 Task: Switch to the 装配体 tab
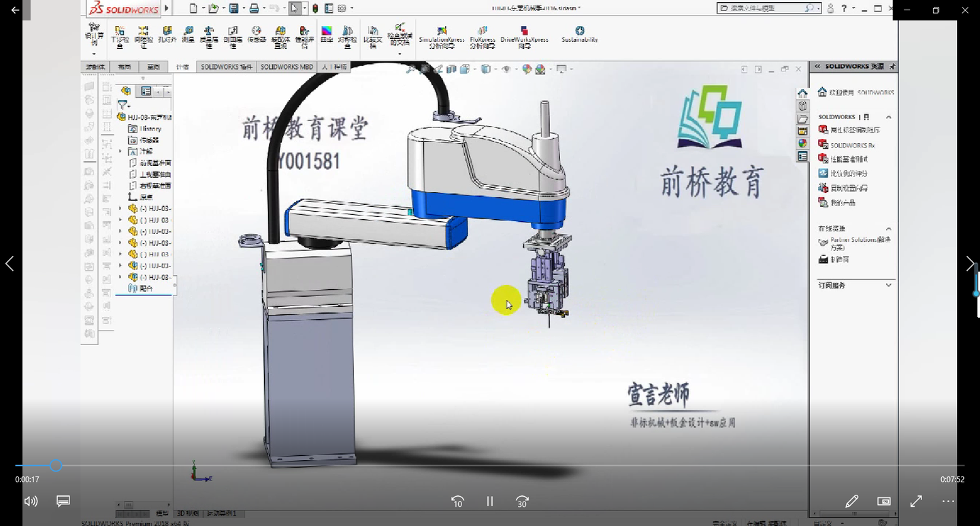(x=95, y=67)
